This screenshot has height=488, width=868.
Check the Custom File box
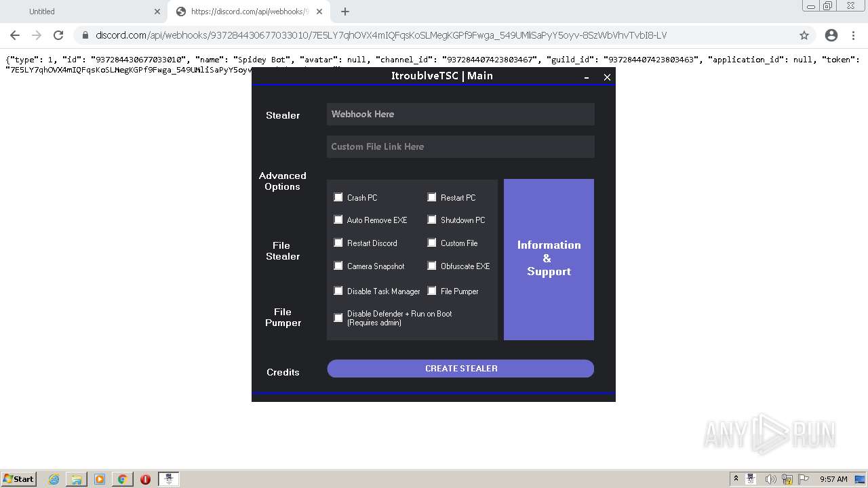coord(432,243)
